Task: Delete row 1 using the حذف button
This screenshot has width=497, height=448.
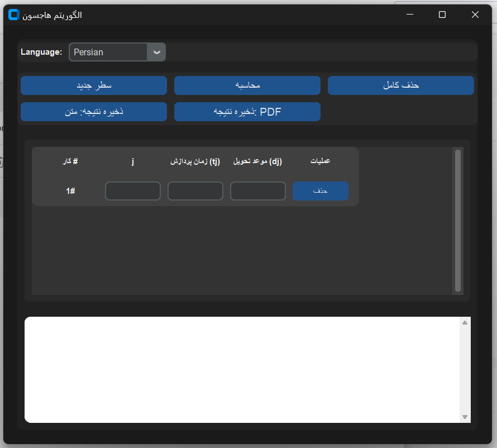Action: coord(321,191)
